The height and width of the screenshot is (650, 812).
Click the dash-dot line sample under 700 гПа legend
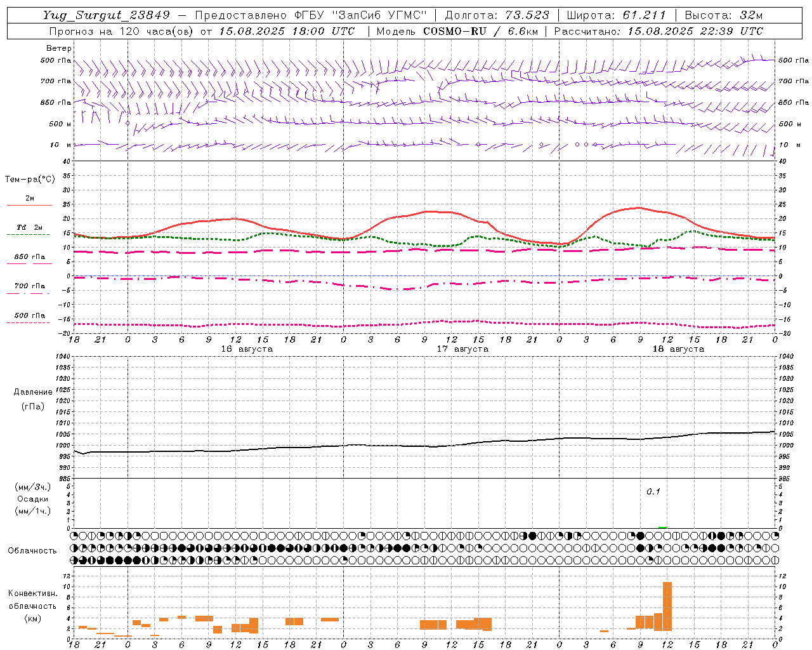tap(29, 293)
